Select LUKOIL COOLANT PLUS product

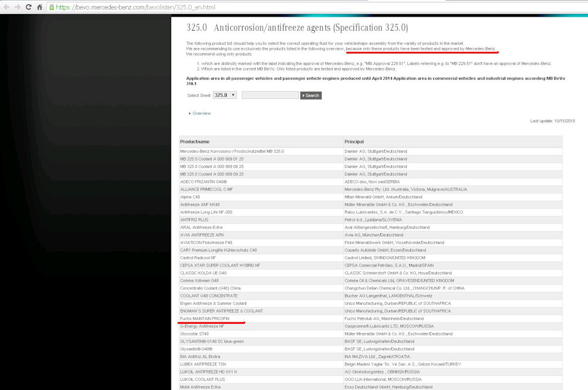tap(203, 380)
